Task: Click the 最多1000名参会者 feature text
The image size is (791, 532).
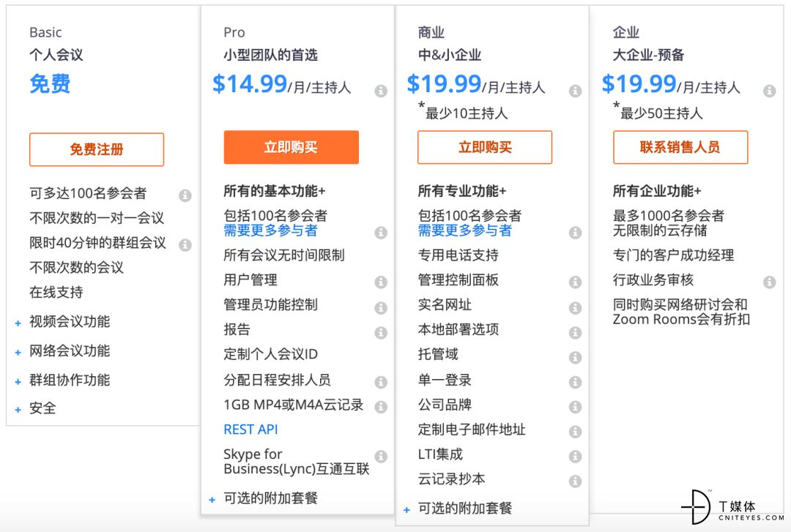Action: click(x=669, y=216)
